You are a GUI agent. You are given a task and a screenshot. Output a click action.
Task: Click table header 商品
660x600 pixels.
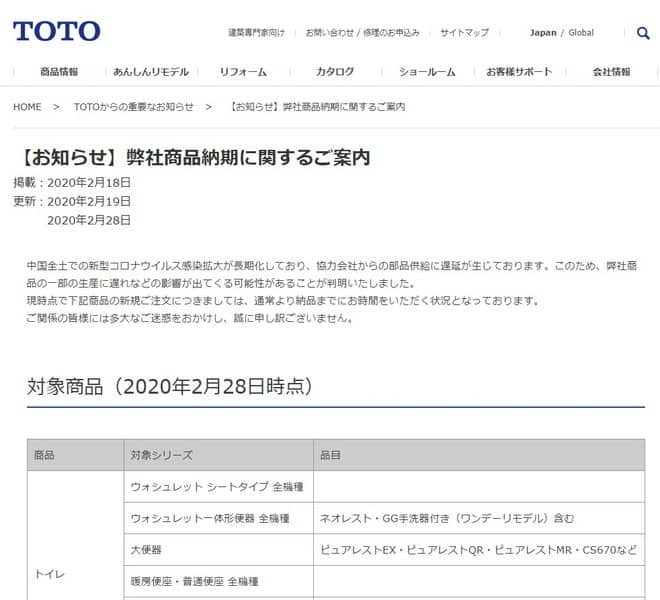coord(76,455)
